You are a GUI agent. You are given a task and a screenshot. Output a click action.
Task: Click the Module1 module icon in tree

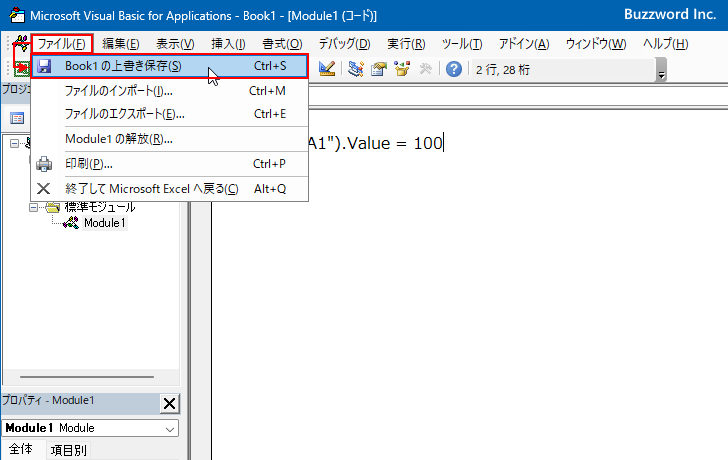point(71,223)
